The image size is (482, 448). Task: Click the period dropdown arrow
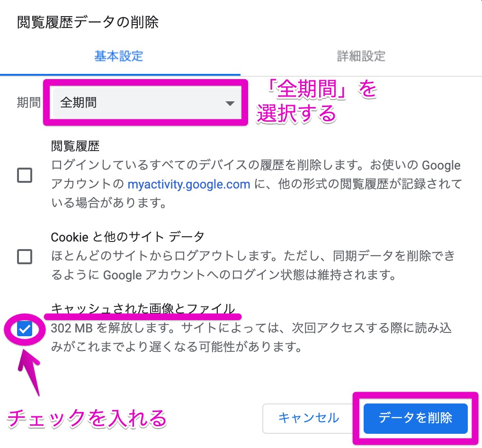230,103
